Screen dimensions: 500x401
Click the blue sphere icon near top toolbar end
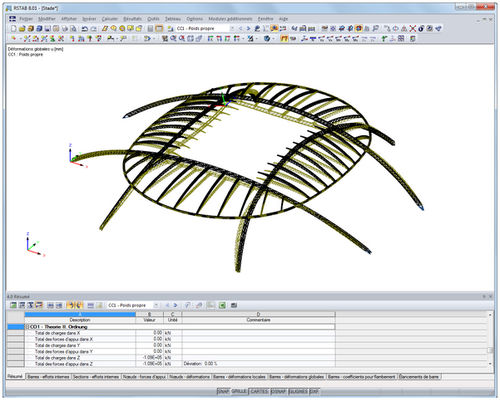click(x=421, y=29)
